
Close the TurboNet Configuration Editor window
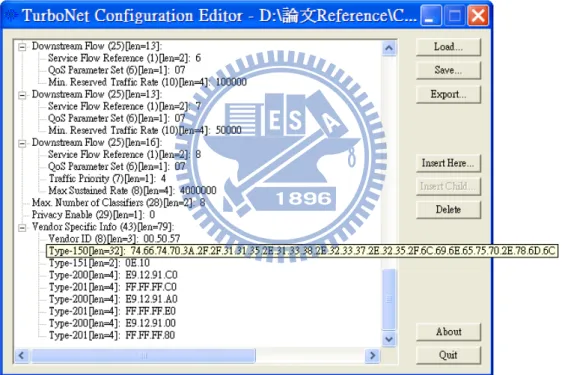478,15
